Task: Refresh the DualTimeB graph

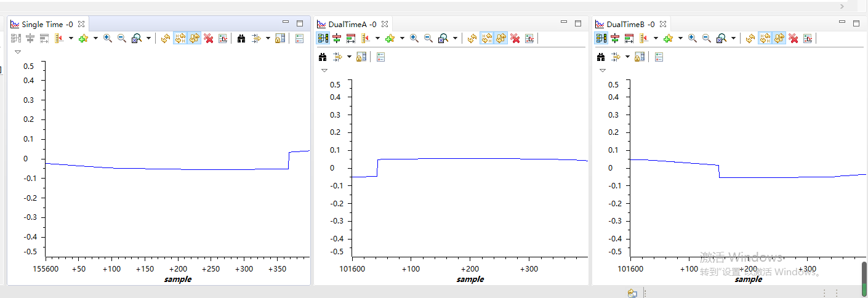Action: (750, 38)
